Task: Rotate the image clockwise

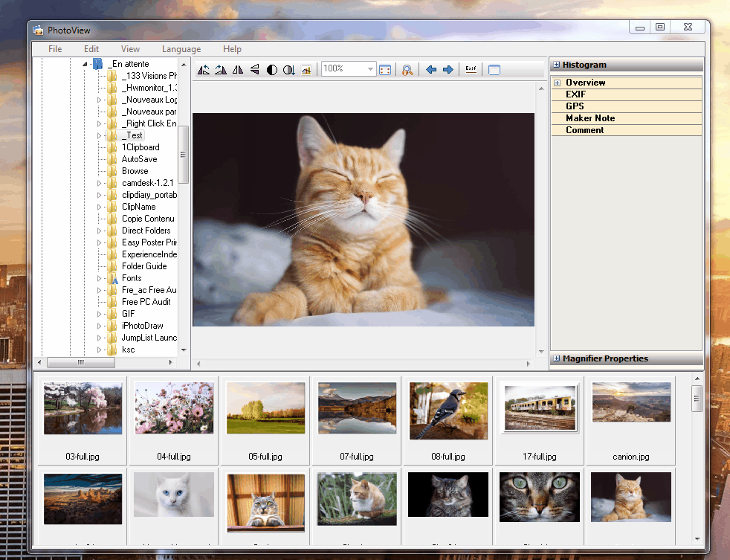Action: pos(220,69)
